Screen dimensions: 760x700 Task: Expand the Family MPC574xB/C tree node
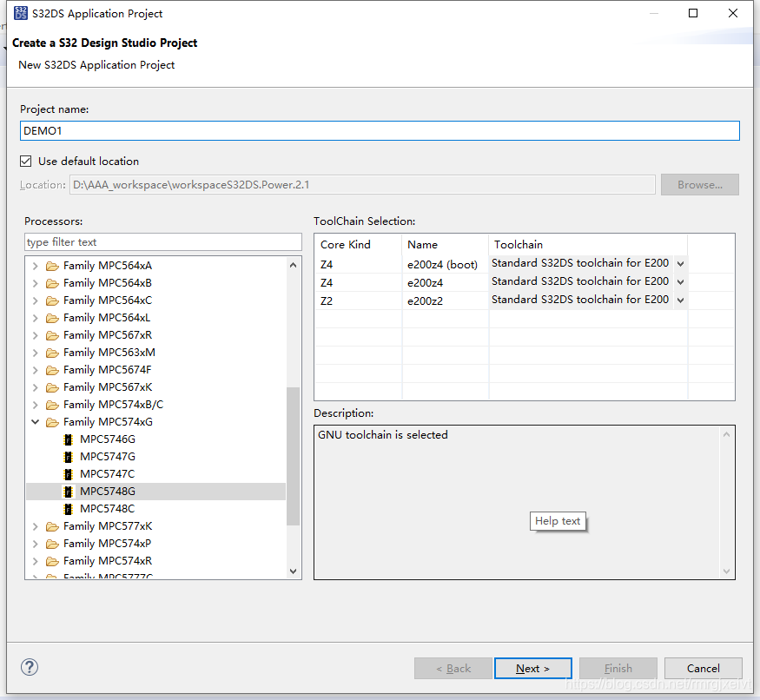[x=35, y=405]
